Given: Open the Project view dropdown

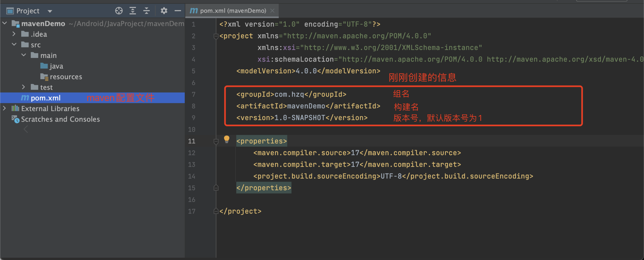Looking at the screenshot, I should tap(50, 11).
